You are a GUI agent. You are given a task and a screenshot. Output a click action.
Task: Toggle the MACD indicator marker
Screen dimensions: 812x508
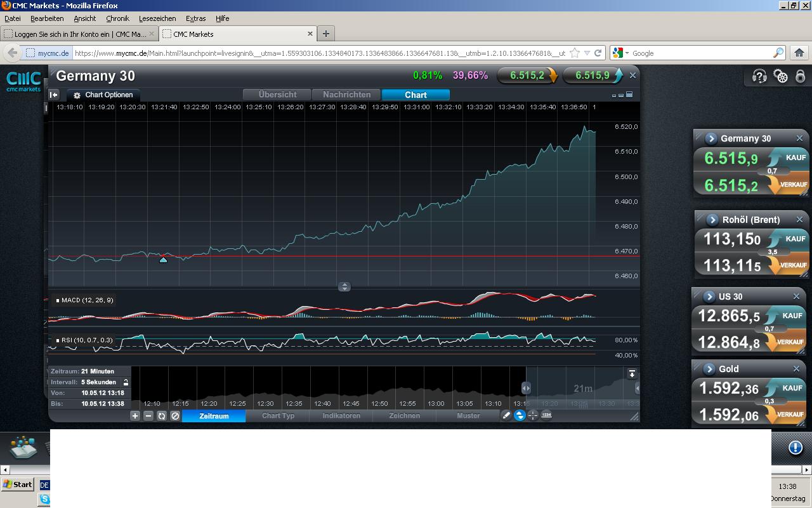tap(58, 300)
